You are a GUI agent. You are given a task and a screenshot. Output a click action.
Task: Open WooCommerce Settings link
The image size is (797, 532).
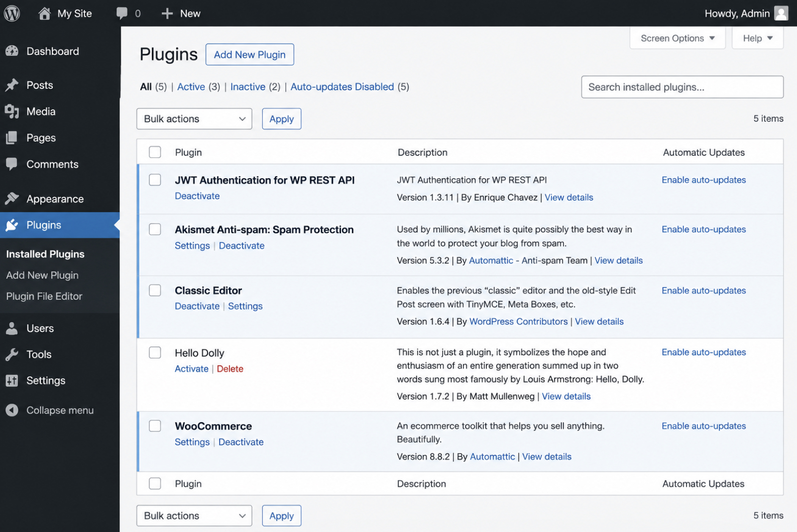coord(192,442)
